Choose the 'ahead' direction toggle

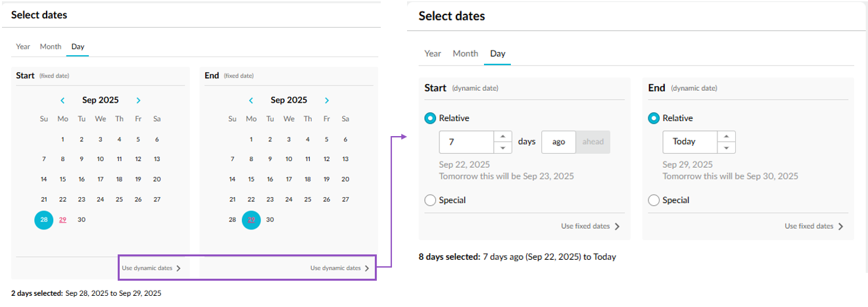coord(592,142)
